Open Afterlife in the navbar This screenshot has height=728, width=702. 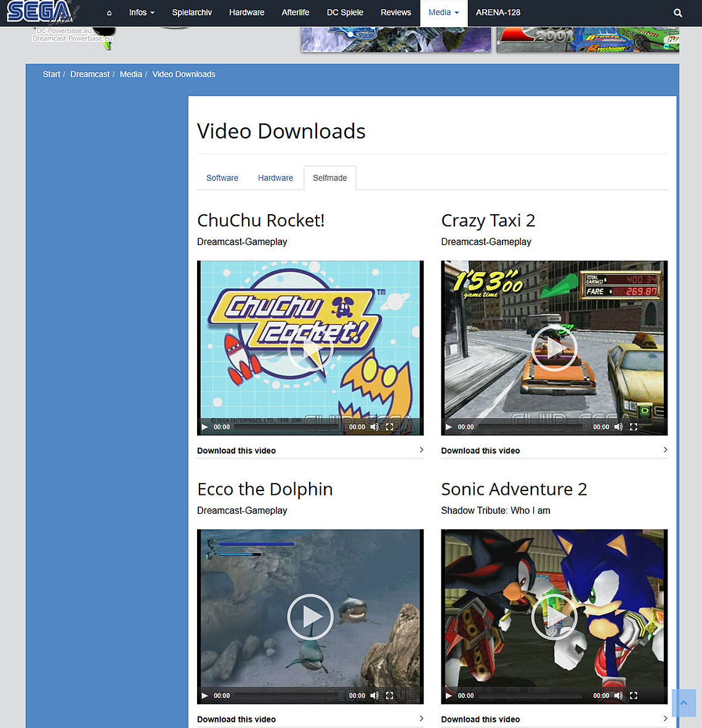(296, 12)
